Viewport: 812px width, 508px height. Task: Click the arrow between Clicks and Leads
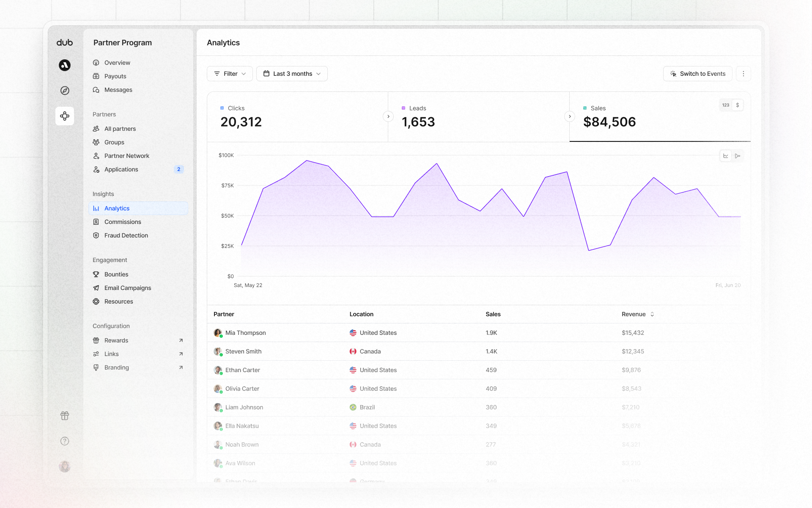(x=388, y=116)
